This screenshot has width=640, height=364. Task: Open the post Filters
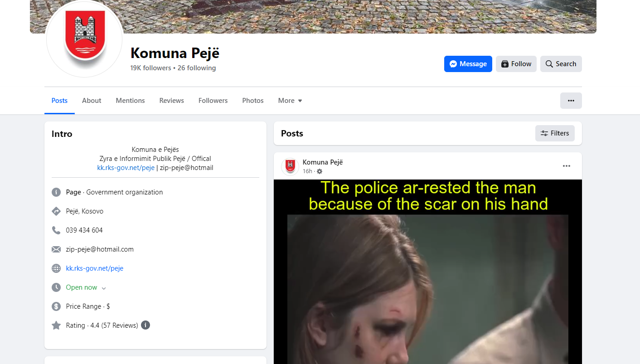pyautogui.click(x=555, y=133)
